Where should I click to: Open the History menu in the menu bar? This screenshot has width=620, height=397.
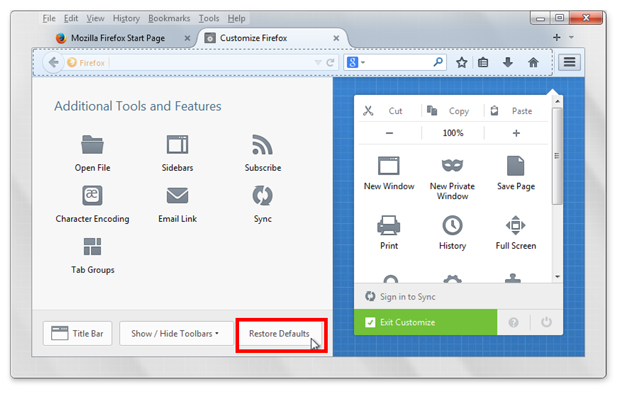(x=126, y=19)
